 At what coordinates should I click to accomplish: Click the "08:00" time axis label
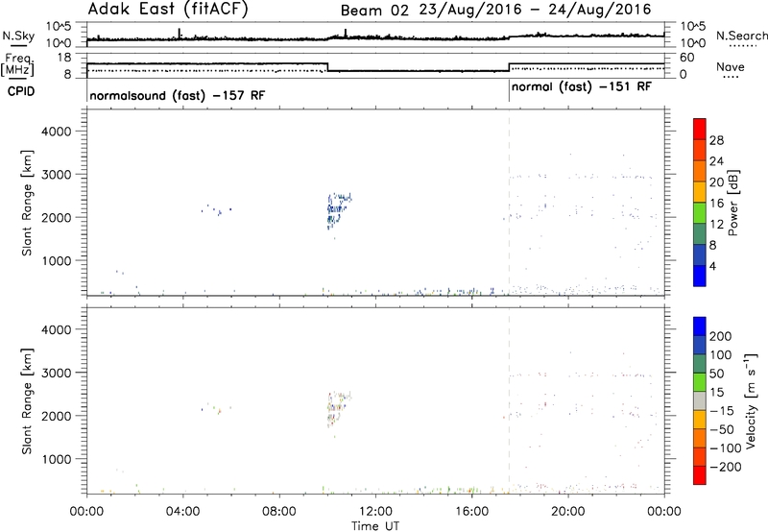(278, 512)
